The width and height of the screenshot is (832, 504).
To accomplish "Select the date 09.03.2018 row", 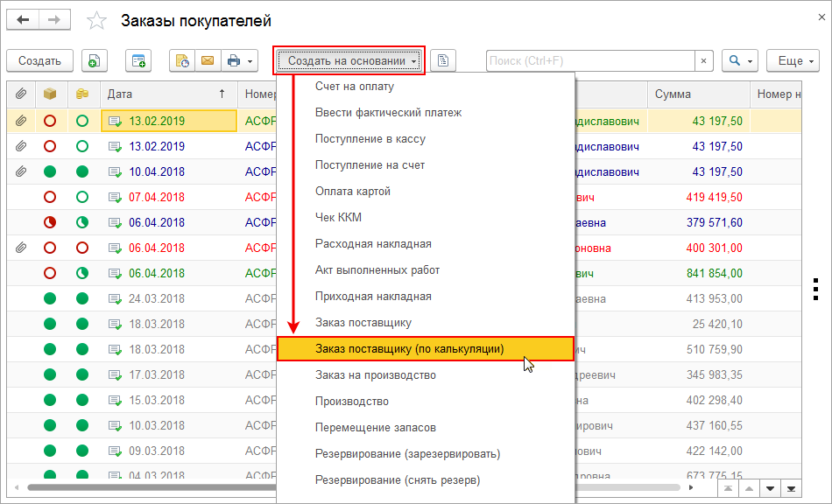I will 157,451.
